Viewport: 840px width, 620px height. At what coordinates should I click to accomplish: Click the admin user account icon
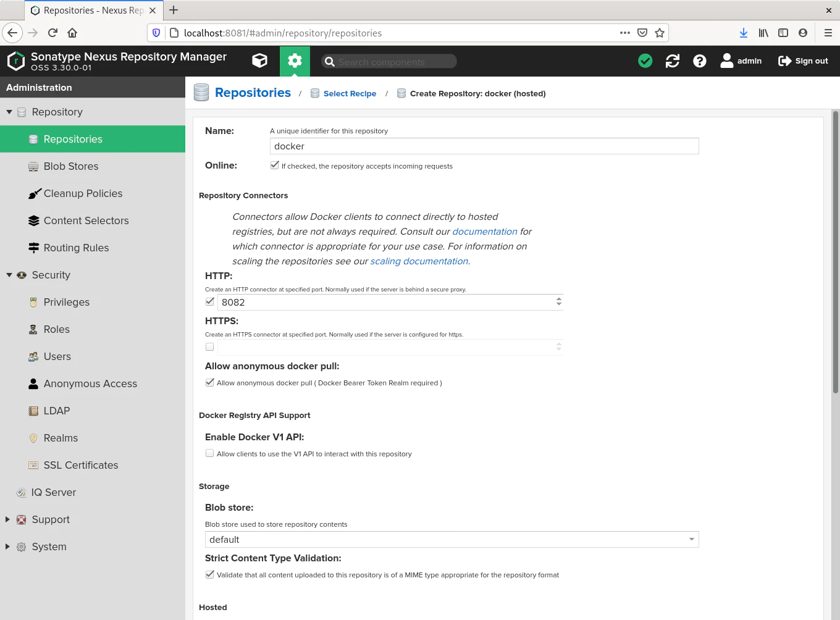coord(727,61)
